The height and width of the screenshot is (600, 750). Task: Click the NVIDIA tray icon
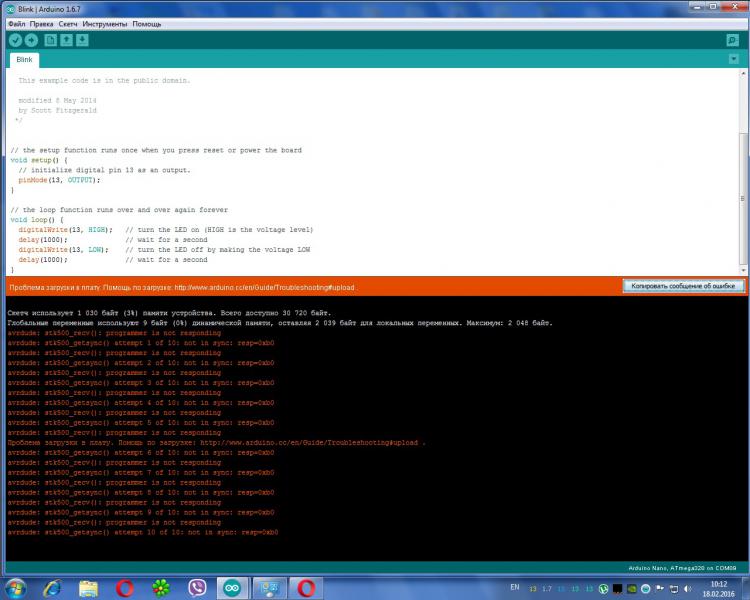coord(631,589)
